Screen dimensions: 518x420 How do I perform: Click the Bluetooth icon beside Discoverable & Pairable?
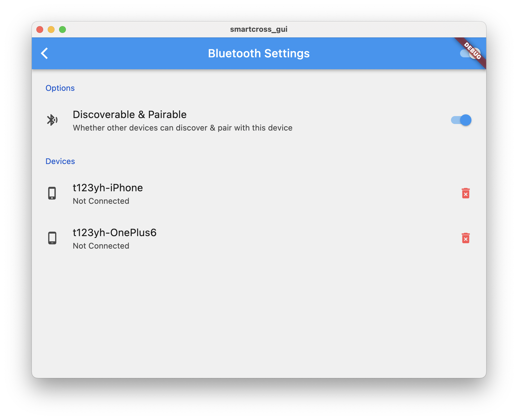point(52,120)
